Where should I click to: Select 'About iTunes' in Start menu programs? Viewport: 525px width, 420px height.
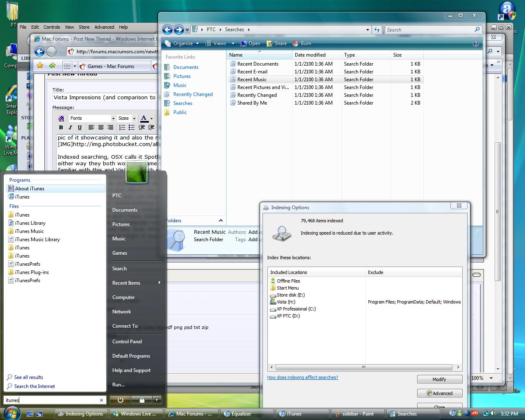(x=56, y=189)
